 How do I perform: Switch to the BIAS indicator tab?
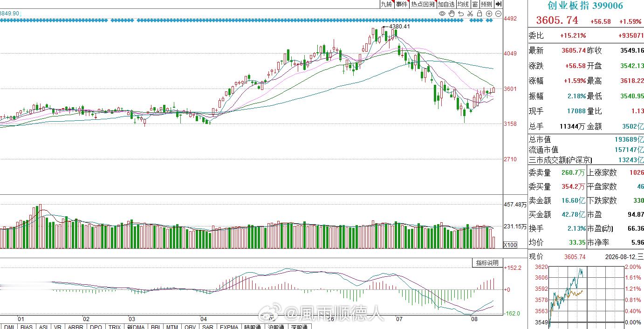click(26, 327)
